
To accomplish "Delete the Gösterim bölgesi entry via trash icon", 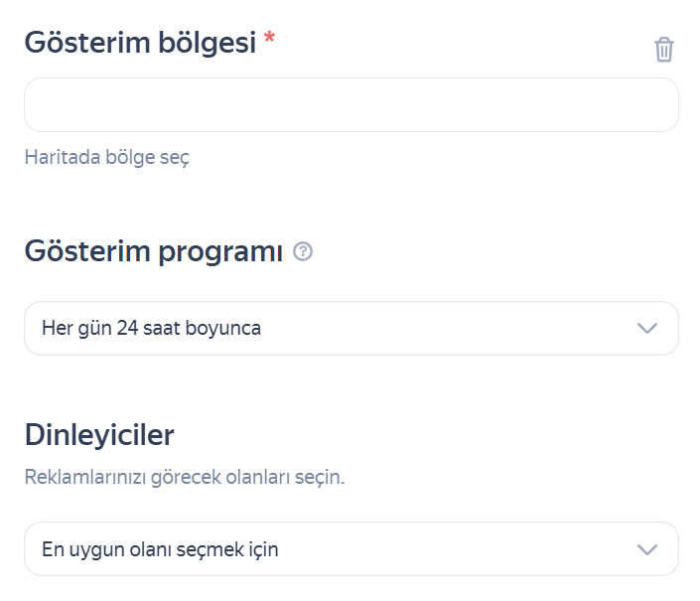I will (x=664, y=49).
